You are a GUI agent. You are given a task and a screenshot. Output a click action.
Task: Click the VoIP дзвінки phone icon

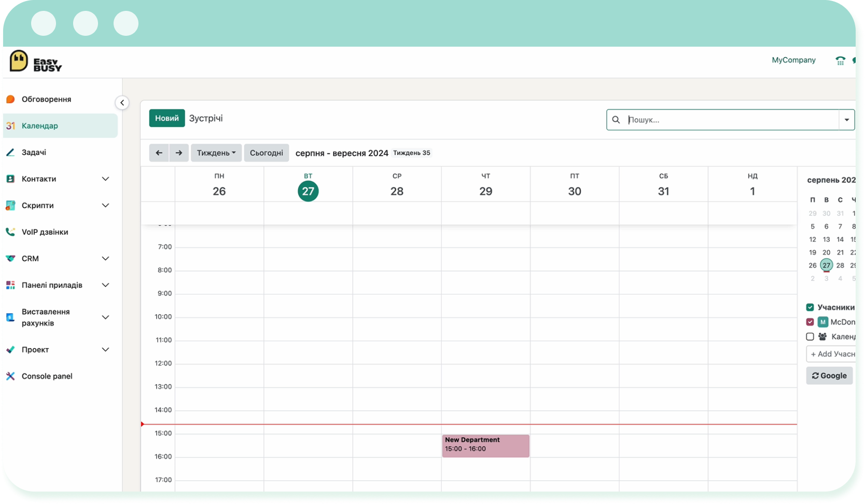point(10,232)
